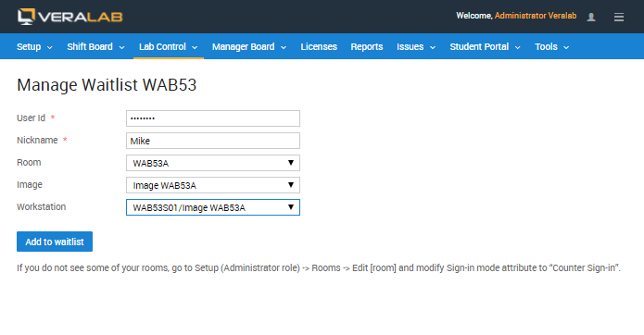The image size is (644, 335).
Task: Go to Licenses page
Action: tap(319, 47)
